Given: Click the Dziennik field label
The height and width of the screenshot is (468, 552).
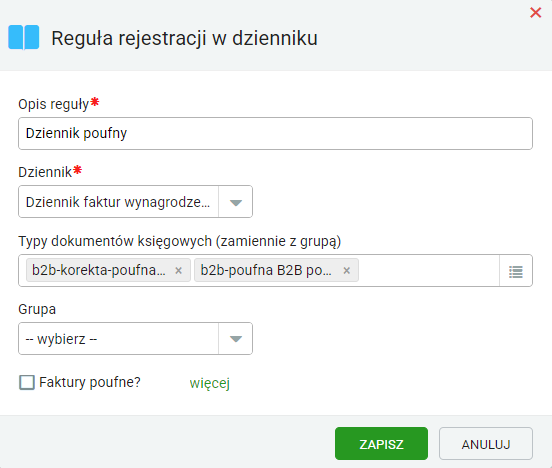Looking at the screenshot, I should tap(45, 172).
